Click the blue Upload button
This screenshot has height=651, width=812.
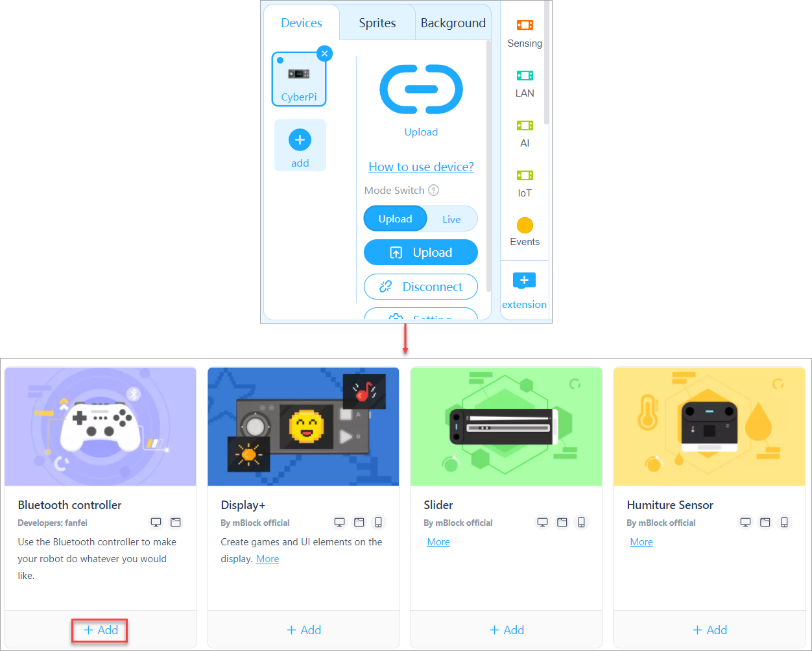click(421, 252)
